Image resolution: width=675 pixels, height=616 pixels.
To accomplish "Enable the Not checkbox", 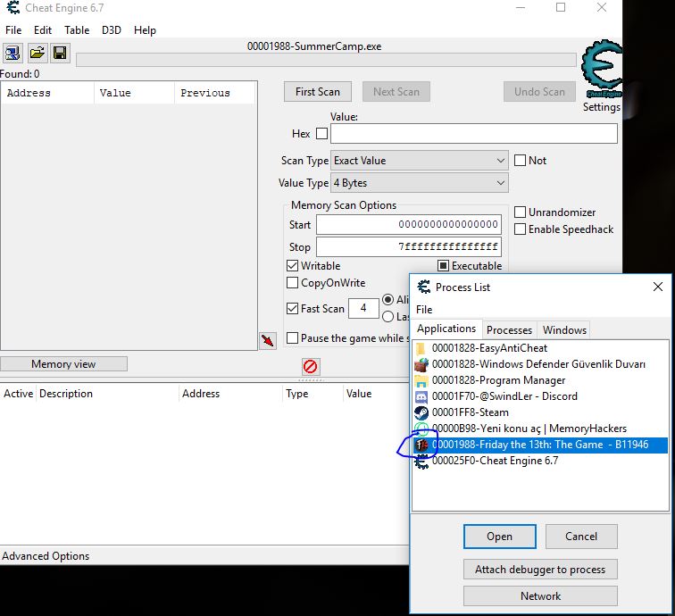I will pos(520,160).
